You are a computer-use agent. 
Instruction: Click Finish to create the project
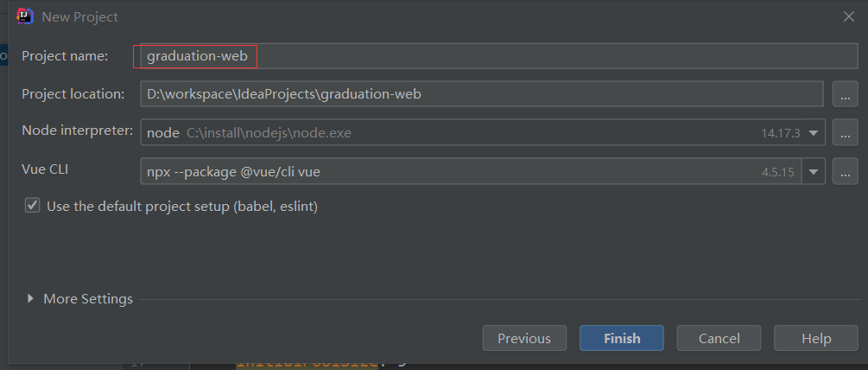[x=622, y=338]
